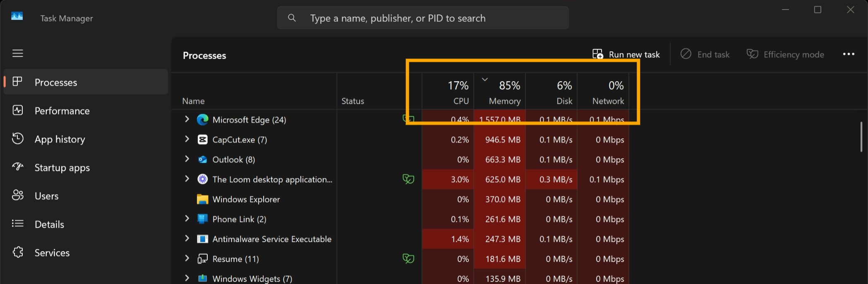Open the Startup apps tab
868x284 pixels.
[86, 167]
